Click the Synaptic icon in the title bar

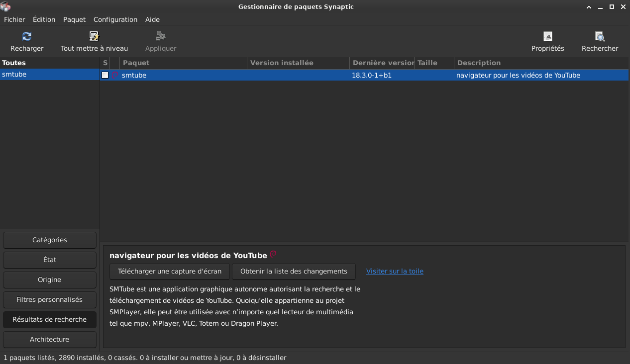pyautogui.click(x=5, y=6)
